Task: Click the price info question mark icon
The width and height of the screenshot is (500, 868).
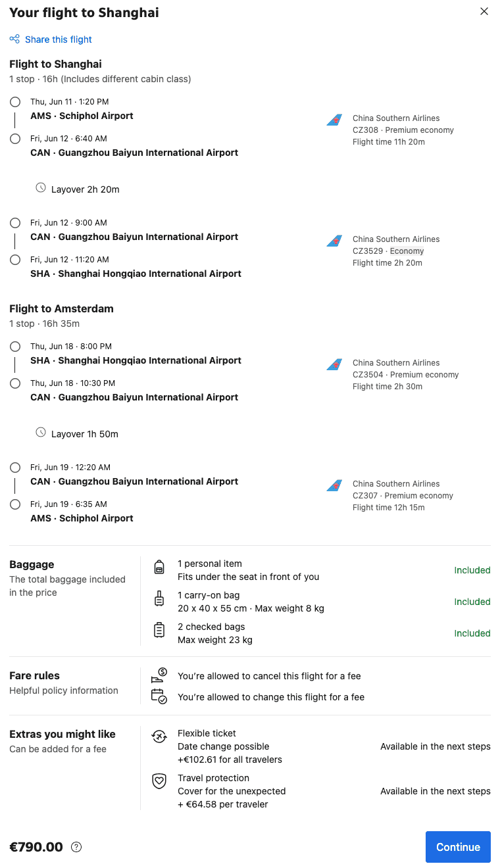Action: click(76, 847)
